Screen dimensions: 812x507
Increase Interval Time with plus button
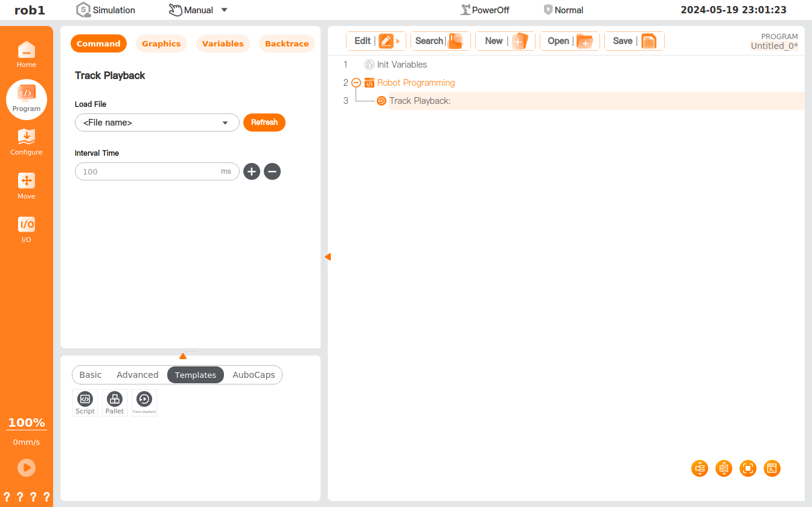coord(252,171)
